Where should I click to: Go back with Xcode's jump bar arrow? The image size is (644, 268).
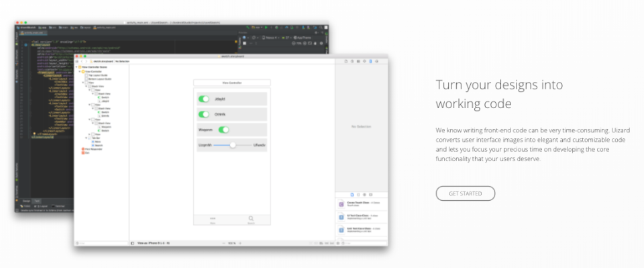82,61
